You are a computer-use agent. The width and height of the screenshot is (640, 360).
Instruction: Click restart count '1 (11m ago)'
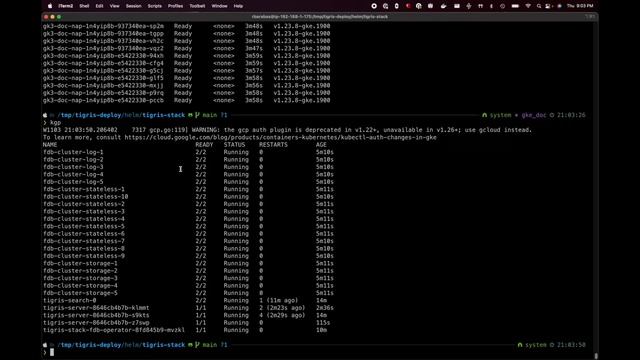click(x=279, y=300)
